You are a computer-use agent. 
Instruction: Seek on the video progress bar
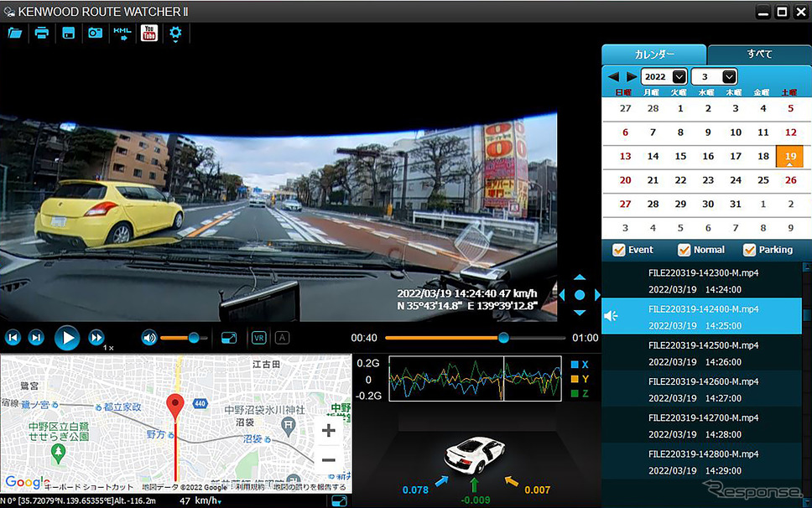(475, 338)
